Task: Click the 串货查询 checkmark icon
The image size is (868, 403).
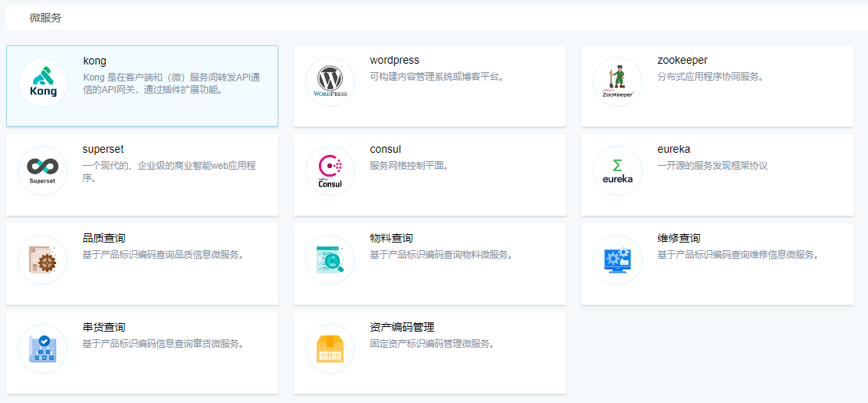Action: [x=43, y=348]
